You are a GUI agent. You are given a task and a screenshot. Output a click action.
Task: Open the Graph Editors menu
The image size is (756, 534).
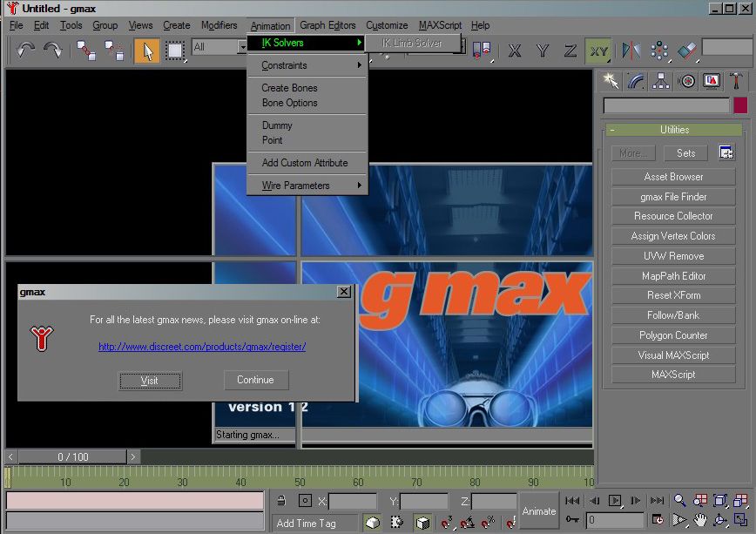point(327,25)
